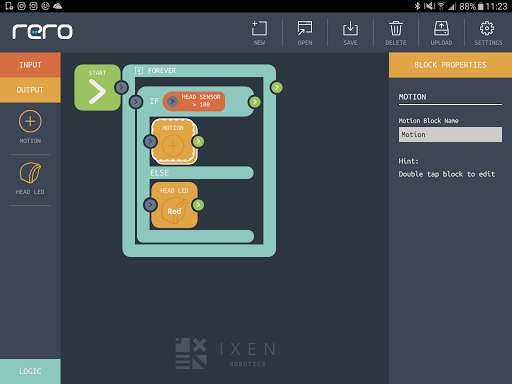The image size is (512, 384).
Task: Select the green START block
Action: coord(97,88)
